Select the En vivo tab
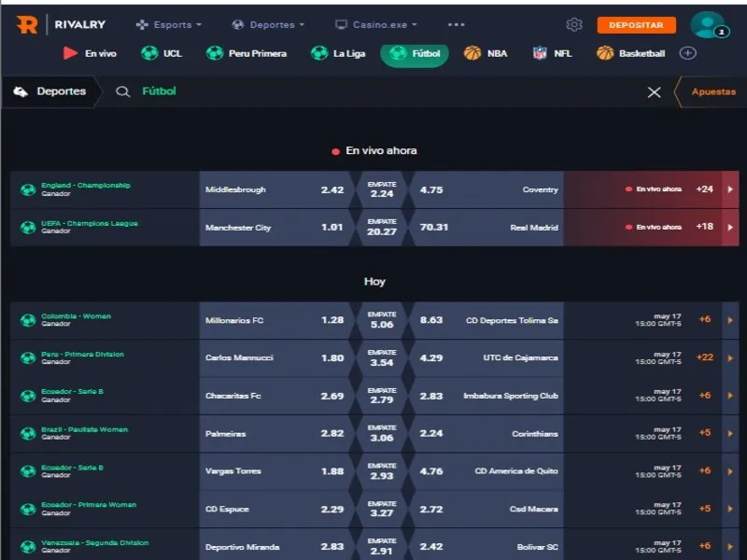The width and height of the screenshot is (747, 560). pos(90,53)
